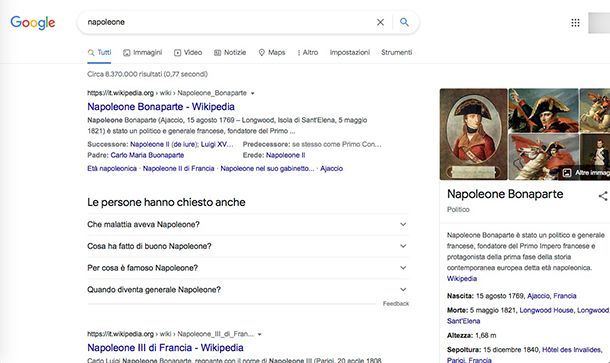Click the Strumenti button
The height and width of the screenshot is (363, 610).
396,53
